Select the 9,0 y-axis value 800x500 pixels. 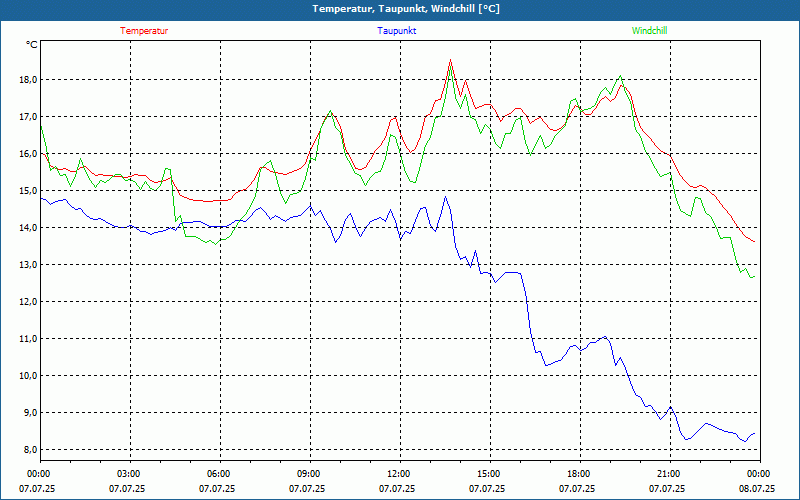tap(31, 413)
